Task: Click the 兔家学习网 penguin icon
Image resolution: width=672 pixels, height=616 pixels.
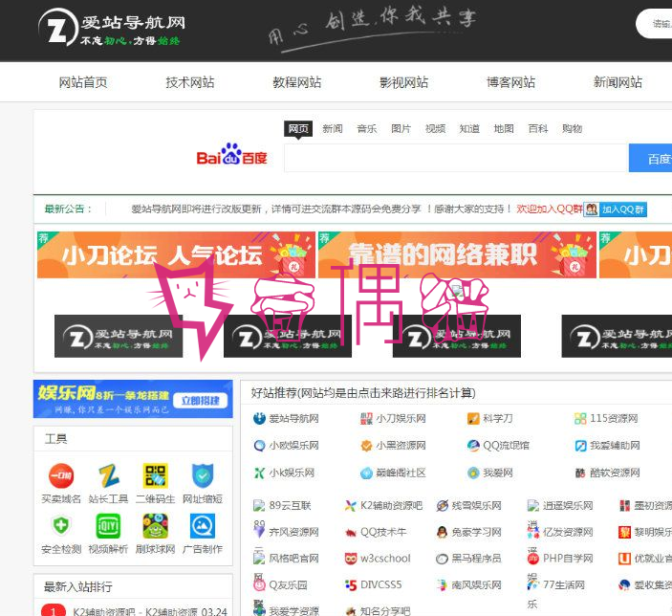Action: [442, 532]
